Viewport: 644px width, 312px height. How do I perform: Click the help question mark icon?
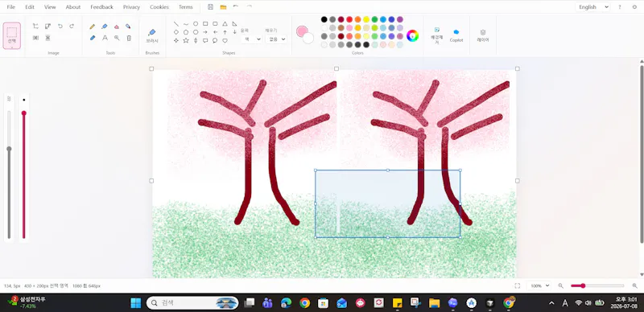[619, 7]
